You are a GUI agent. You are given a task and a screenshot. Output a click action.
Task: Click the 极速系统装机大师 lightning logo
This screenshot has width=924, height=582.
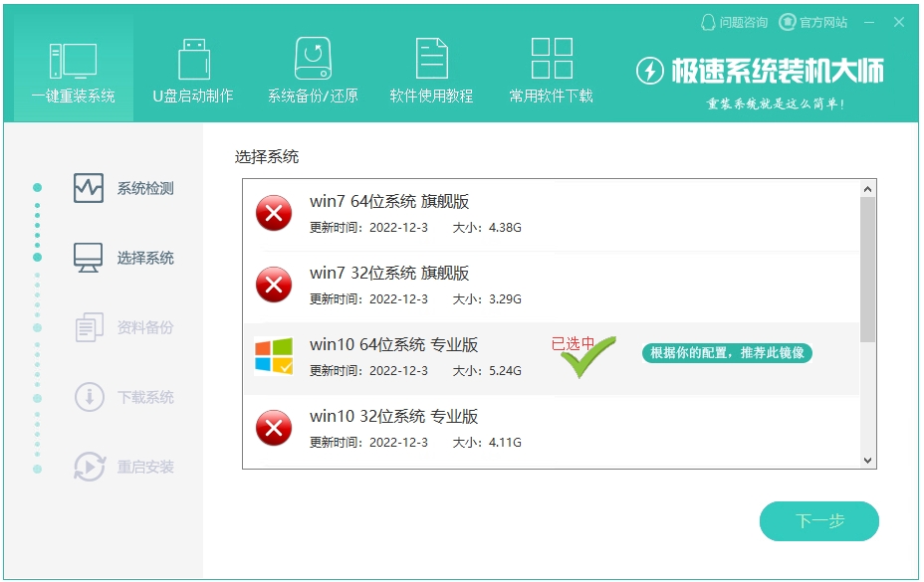click(652, 71)
